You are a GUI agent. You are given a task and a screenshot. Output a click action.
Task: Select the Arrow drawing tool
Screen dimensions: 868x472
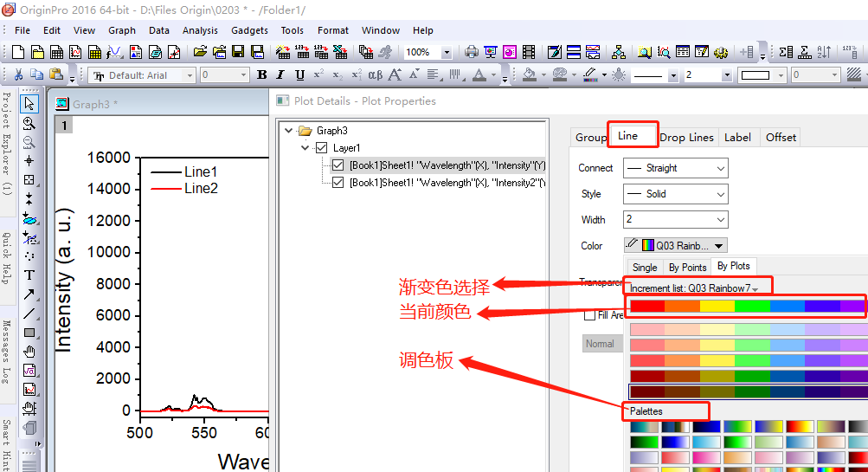point(29,294)
